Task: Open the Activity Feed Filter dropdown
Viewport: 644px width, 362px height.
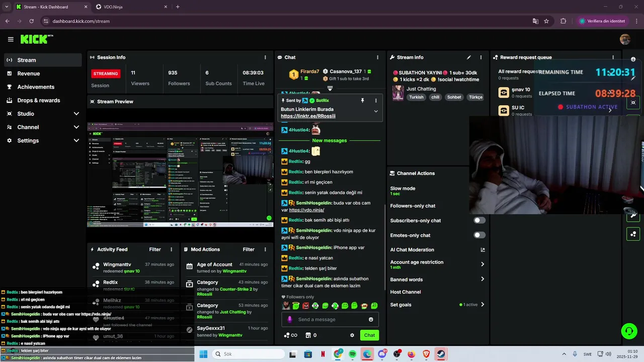Action: point(155,249)
